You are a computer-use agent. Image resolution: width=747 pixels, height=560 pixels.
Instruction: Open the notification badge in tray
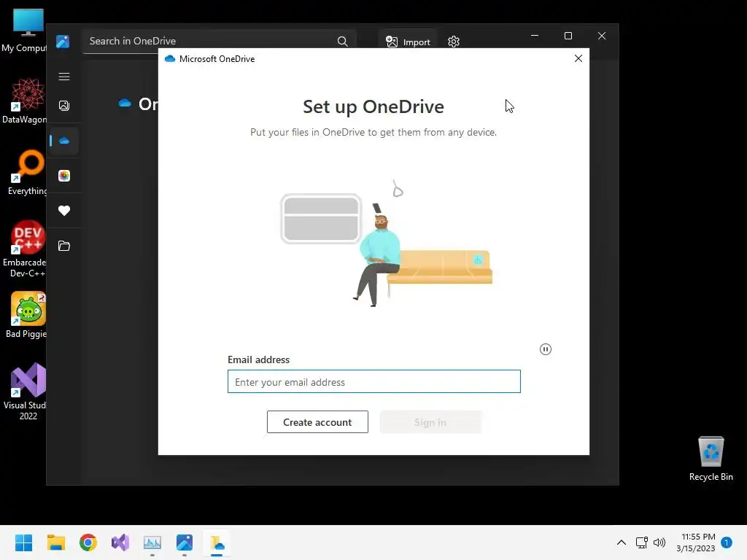click(x=727, y=542)
